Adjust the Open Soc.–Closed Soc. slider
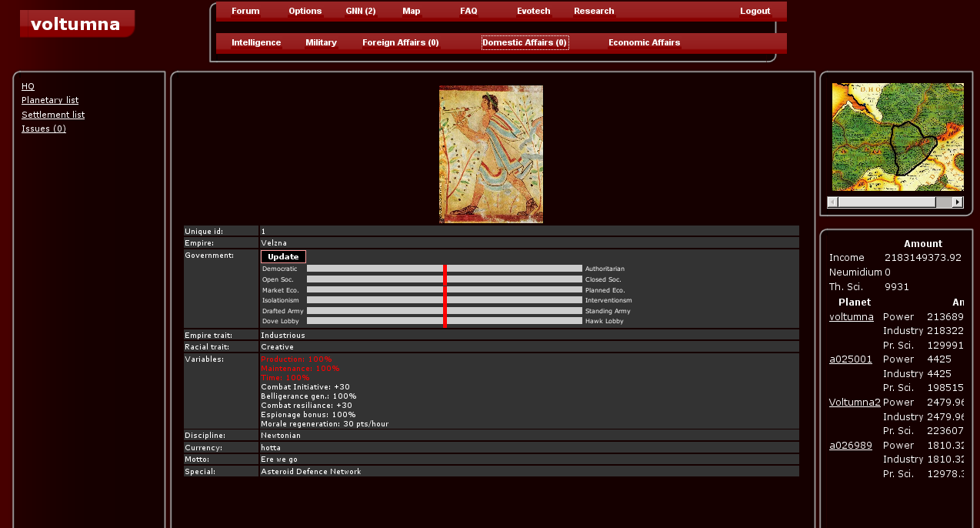This screenshot has height=528, width=980. [x=445, y=279]
